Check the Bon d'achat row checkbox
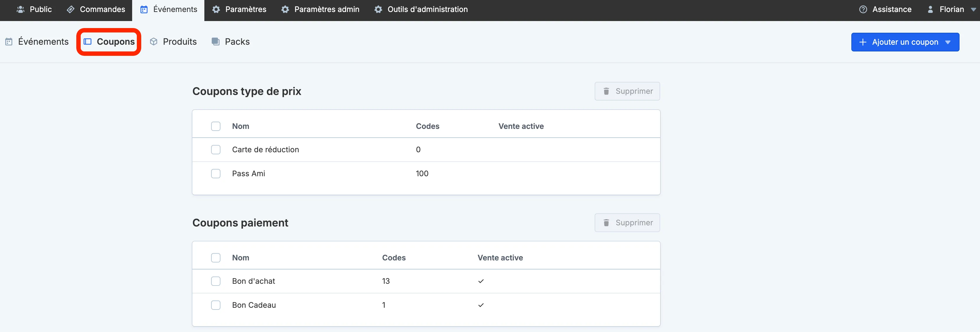 coord(216,281)
